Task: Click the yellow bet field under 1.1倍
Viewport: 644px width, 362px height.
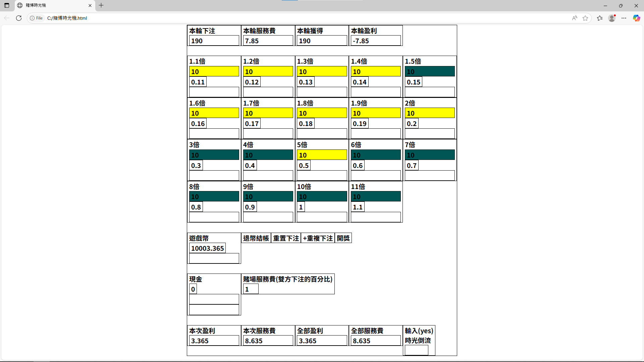Action: [214, 71]
